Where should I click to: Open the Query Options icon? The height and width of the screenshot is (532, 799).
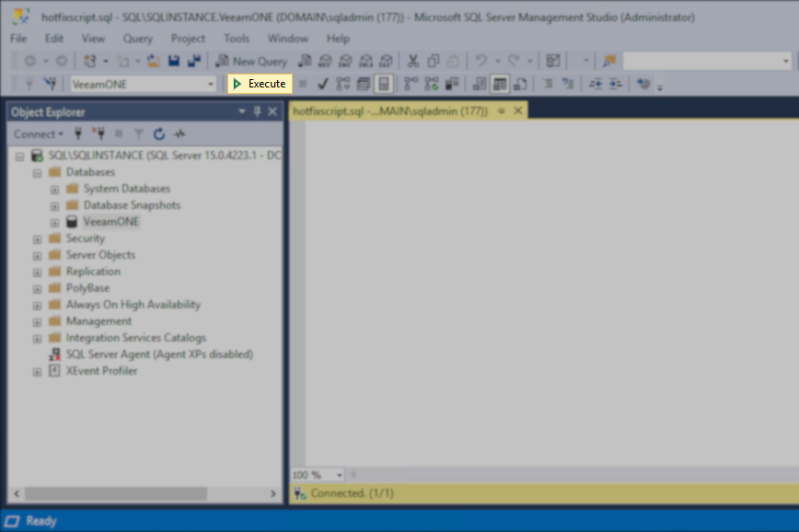(x=364, y=84)
